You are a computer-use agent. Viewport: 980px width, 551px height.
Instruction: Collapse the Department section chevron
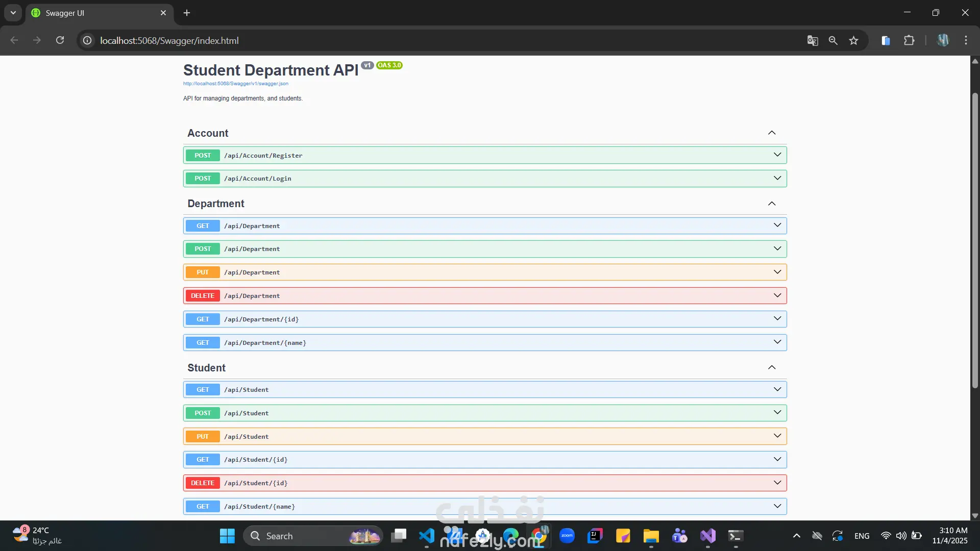click(x=772, y=204)
